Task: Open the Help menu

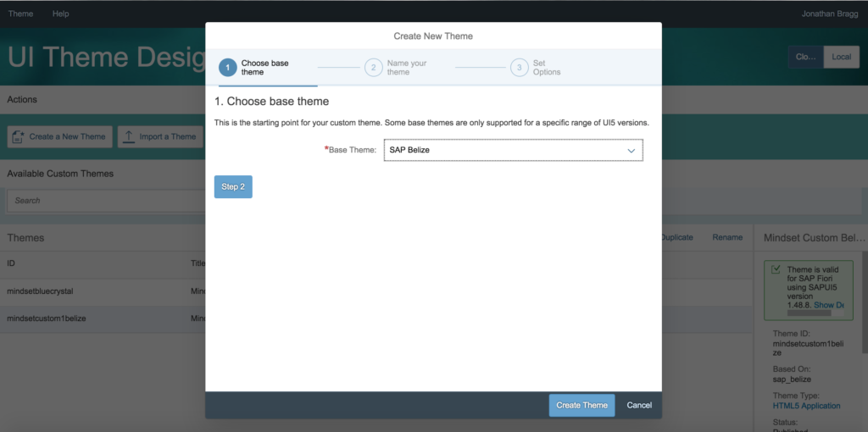Action: pyautogui.click(x=61, y=14)
